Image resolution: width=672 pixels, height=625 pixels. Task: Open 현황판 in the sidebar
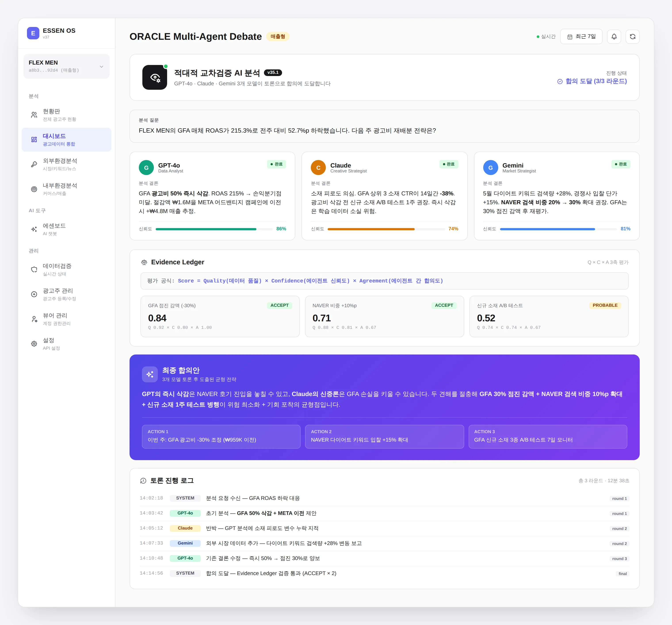coord(66,115)
